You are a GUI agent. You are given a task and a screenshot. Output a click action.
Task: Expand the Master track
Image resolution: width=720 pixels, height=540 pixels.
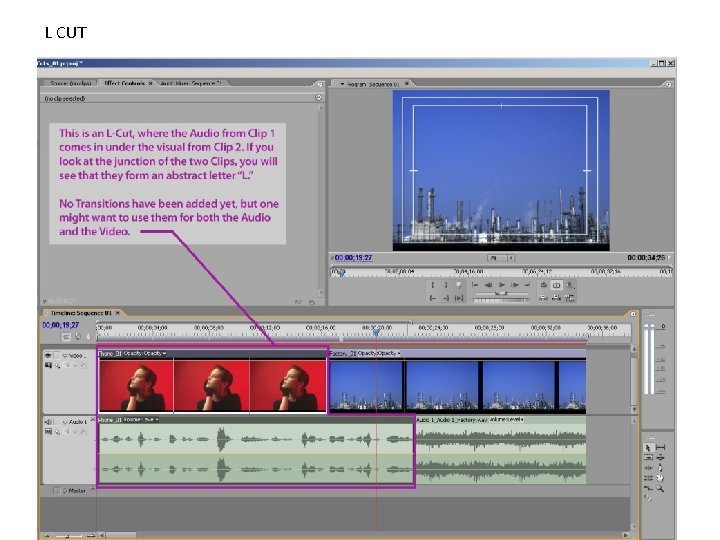(65, 491)
